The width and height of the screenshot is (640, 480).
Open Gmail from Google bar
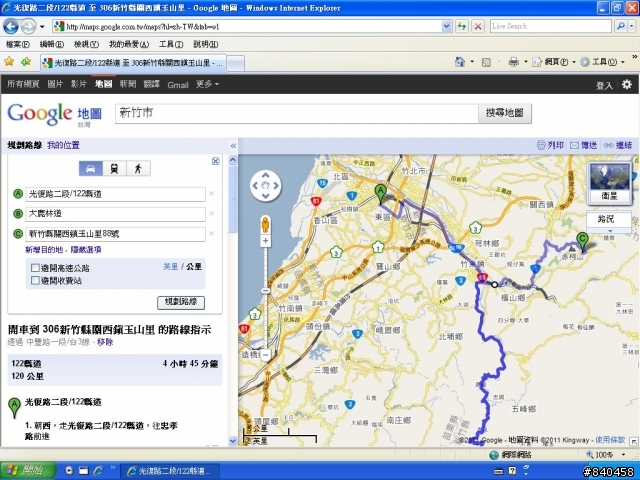coord(178,85)
